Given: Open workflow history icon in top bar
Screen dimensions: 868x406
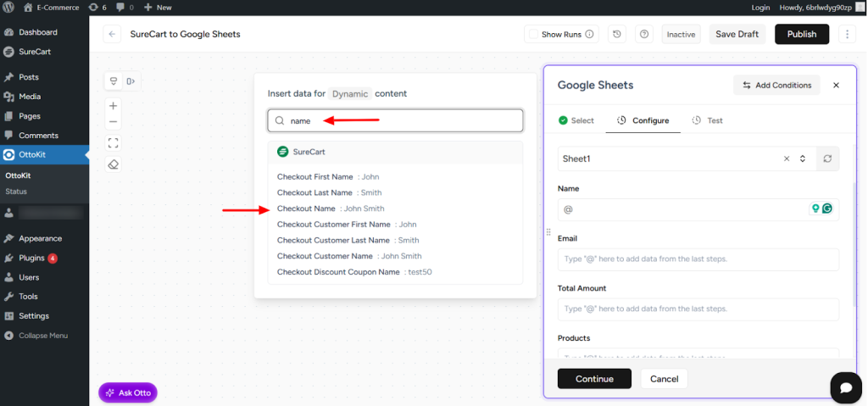Looking at the screenshot, I should coord(617,34).
